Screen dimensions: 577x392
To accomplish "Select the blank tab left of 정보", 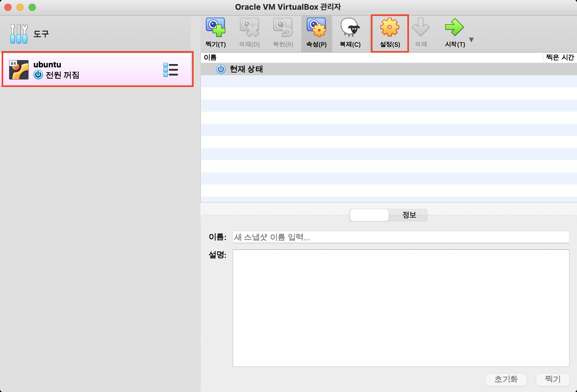I will (369, 215).
